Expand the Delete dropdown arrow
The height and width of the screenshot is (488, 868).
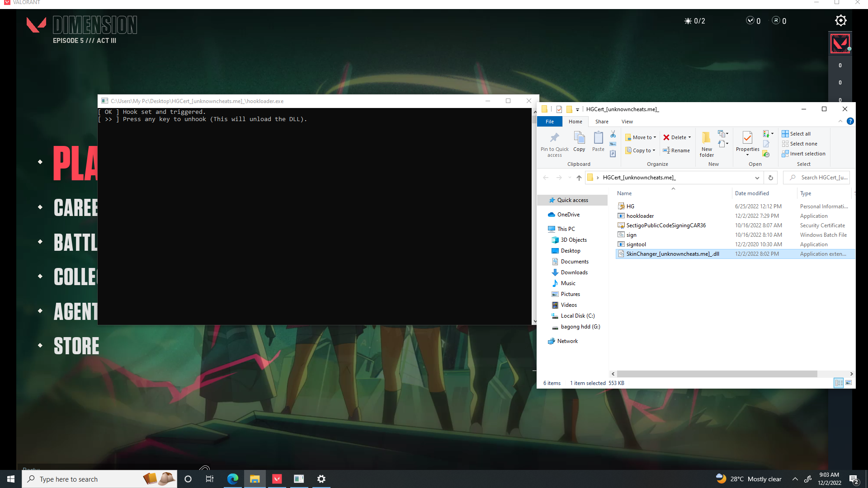pos(689,137)
